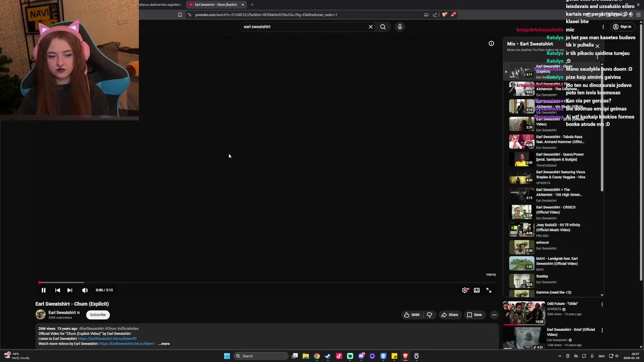Share this video
Screen dimensions: 644x362
(x=449, y=315)
